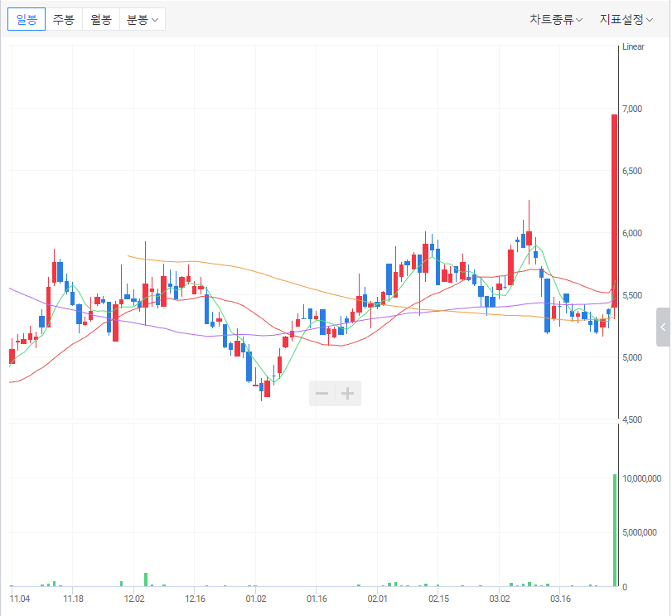
Task: Select the 일봉 daily chart tab
Action: coord(27,19)
